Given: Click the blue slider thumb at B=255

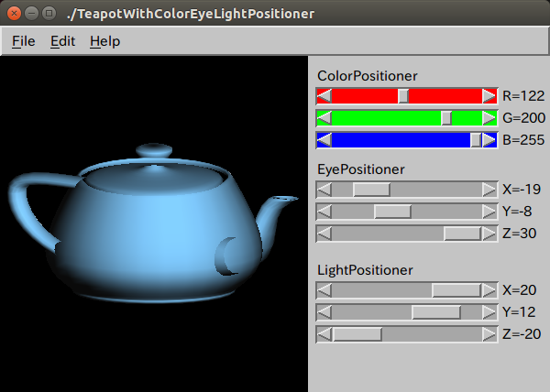Looking at the screenshot, I should click(476, 140).
